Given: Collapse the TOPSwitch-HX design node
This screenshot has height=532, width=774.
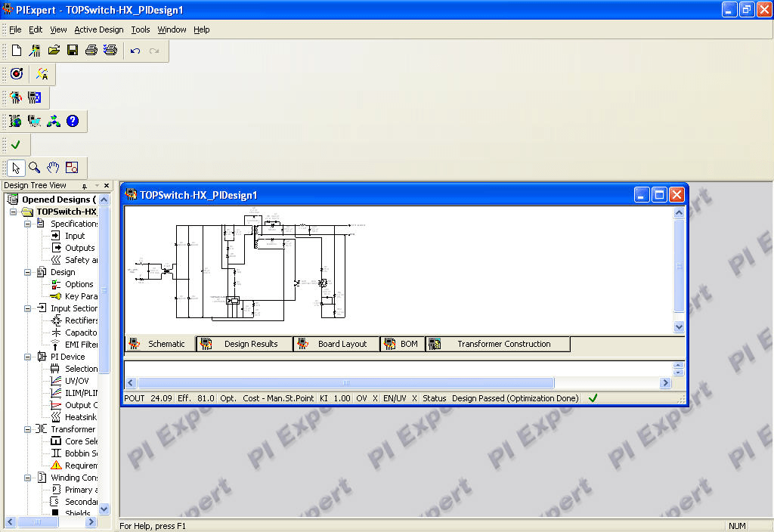Looking at the screenshot, I should (14, 212).
